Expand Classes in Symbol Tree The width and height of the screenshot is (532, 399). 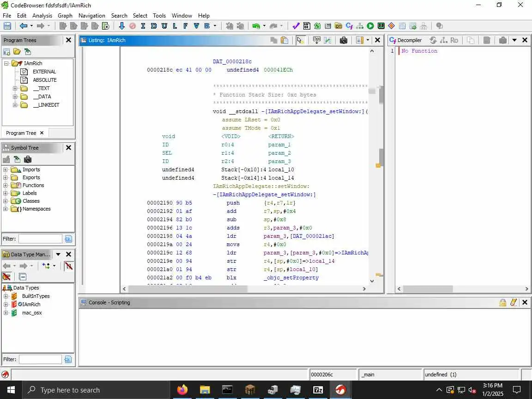click(6, 201)
